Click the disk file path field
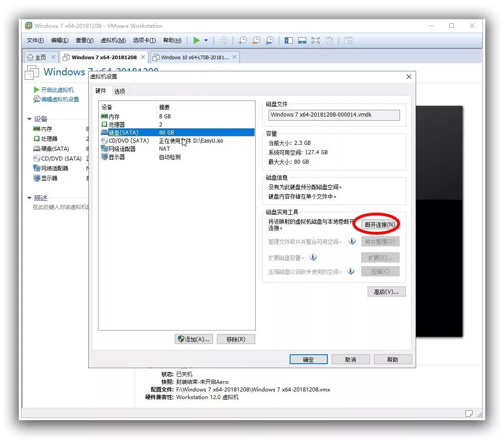 point(334,115)
